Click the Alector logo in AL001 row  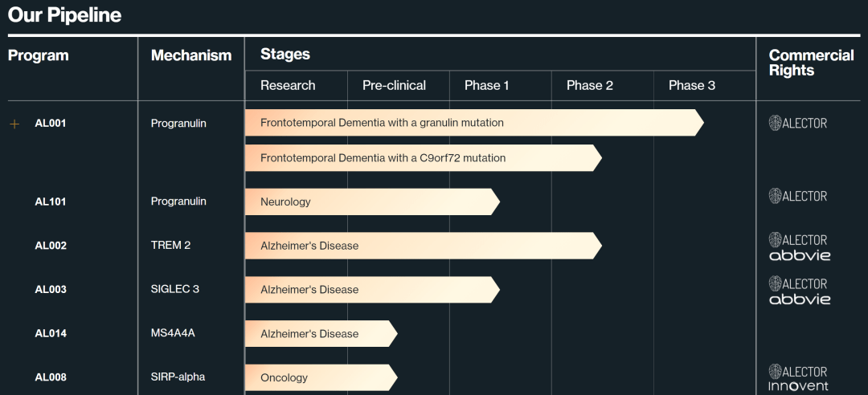click(797, 123)
